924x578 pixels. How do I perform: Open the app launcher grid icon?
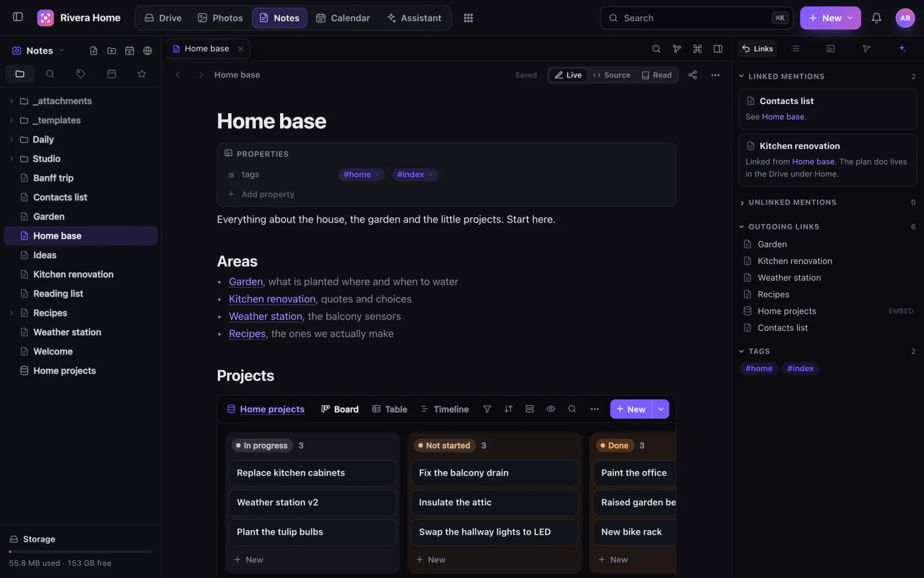[468, 18]
